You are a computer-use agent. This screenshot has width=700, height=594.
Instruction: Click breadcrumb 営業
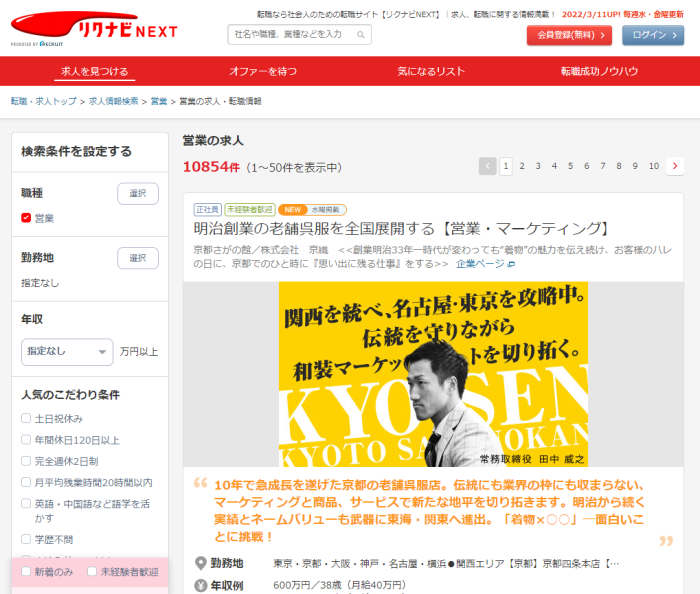pyautogui.click(x=159, y=101)
